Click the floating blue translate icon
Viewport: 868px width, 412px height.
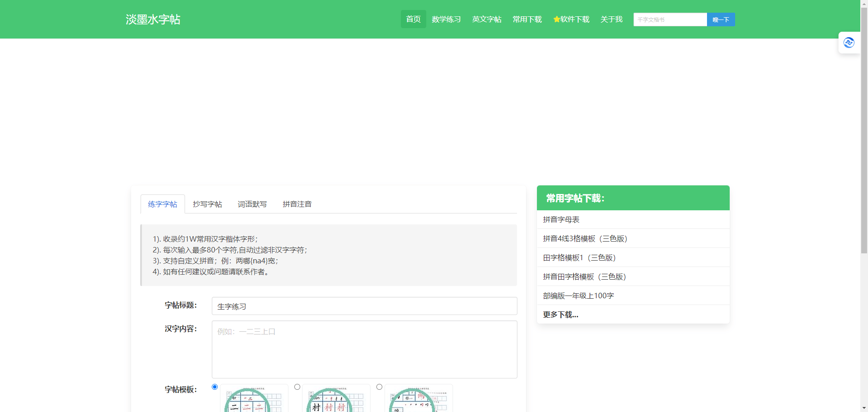click(x=848, y=43)
